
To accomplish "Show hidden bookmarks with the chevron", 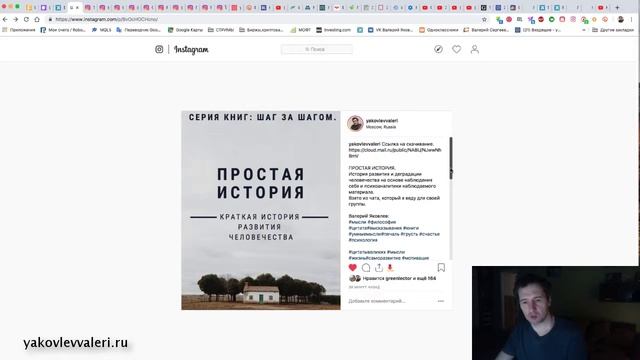I will [x=584, y=30].
